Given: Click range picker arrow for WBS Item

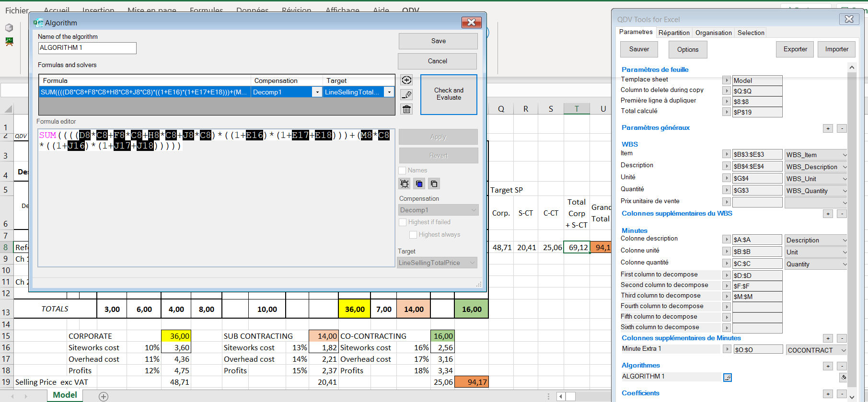Looking at the screenshot, I should tap(727, 154).
